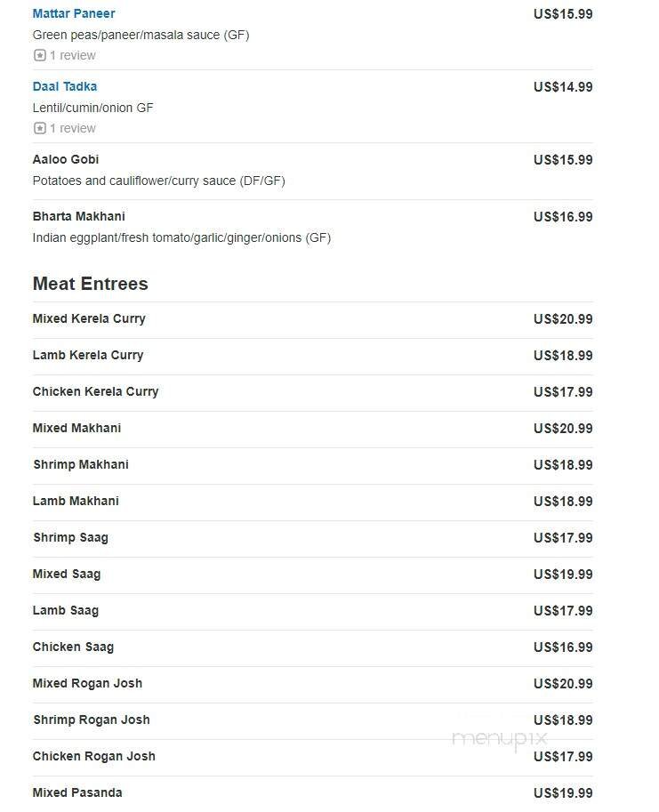
Task: Select Mixed Kerela Curry item
Action: click(89, 319)
